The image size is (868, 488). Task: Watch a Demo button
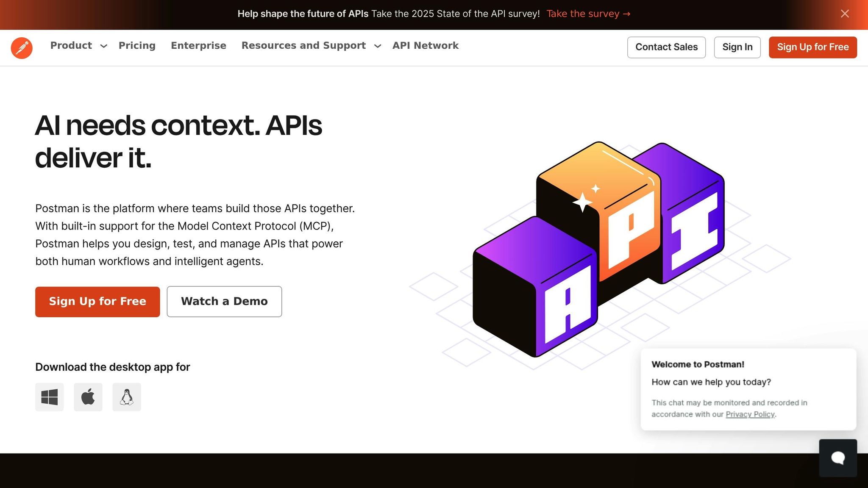point(224,302)
